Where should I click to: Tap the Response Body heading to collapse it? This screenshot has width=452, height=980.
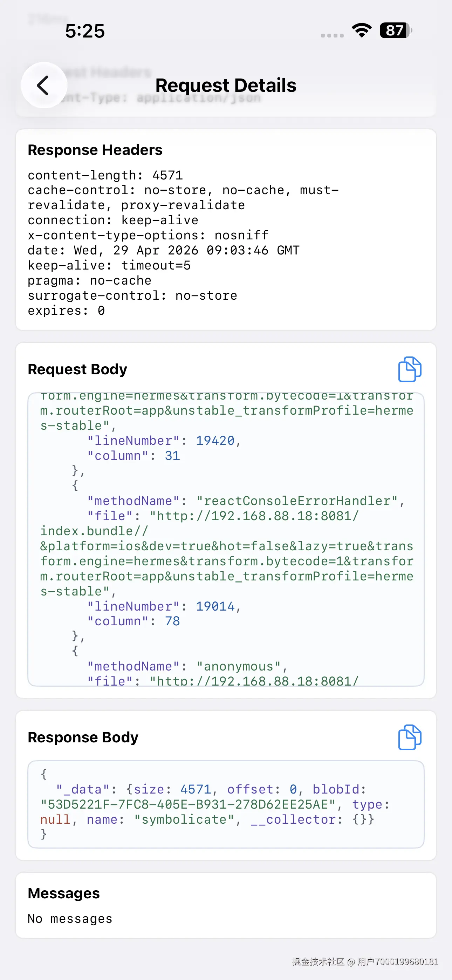tap(83, 737)
